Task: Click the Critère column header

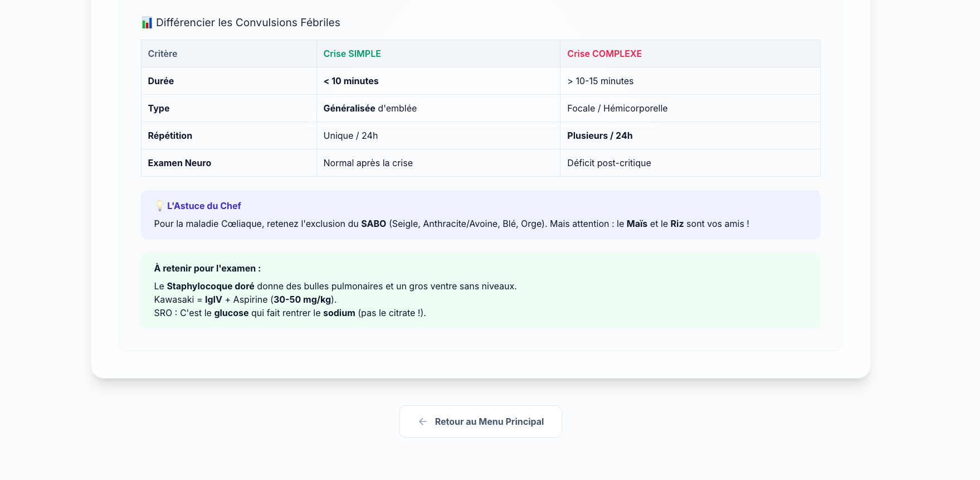Action: point(163,54)
